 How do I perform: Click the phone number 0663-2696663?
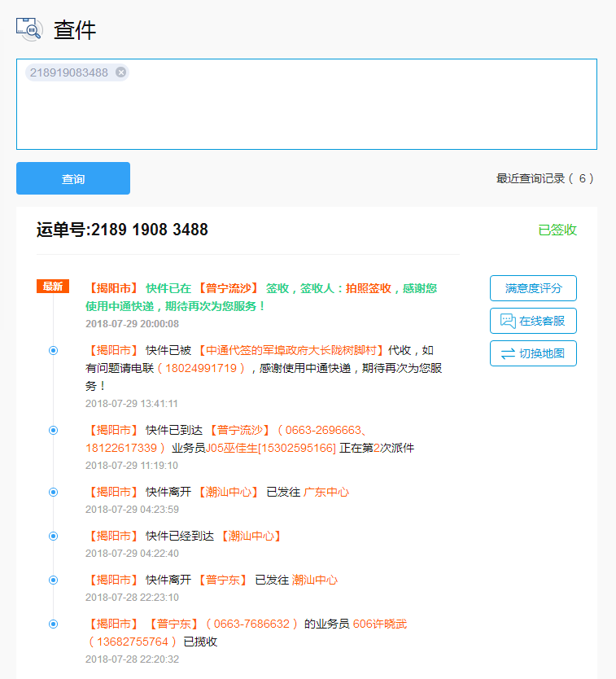323,430
